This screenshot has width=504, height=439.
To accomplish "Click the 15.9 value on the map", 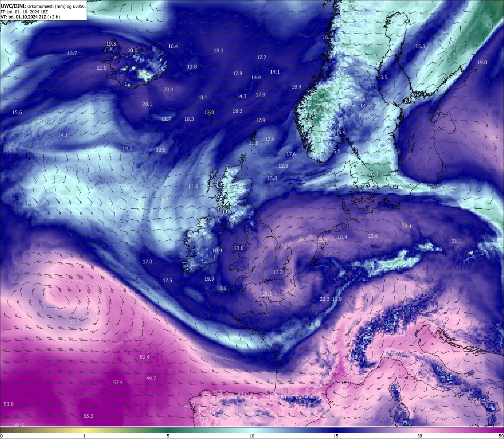I will [x=341, y=132].
